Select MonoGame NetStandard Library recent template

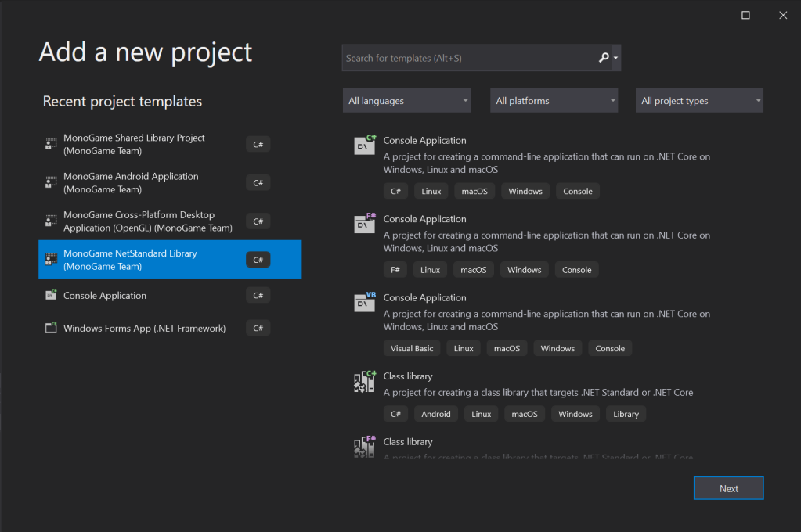pyautogui.click(x=170, y=260)
